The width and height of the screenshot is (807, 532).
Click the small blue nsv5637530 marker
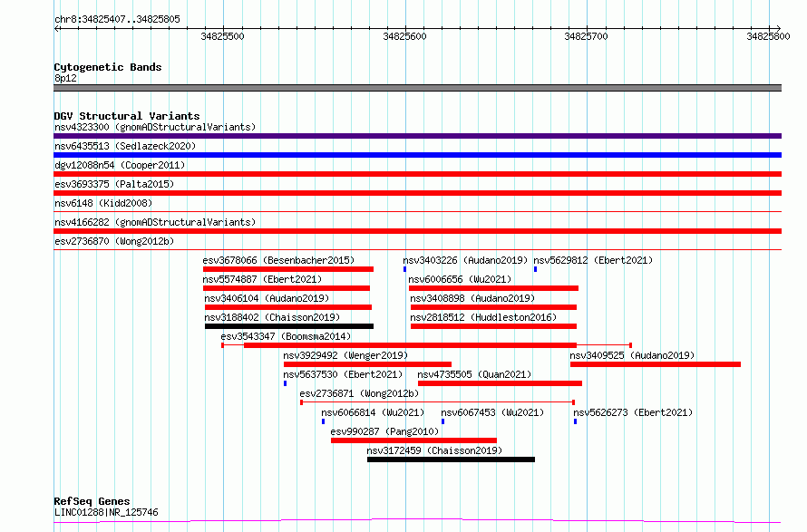(x=285, y=383)
